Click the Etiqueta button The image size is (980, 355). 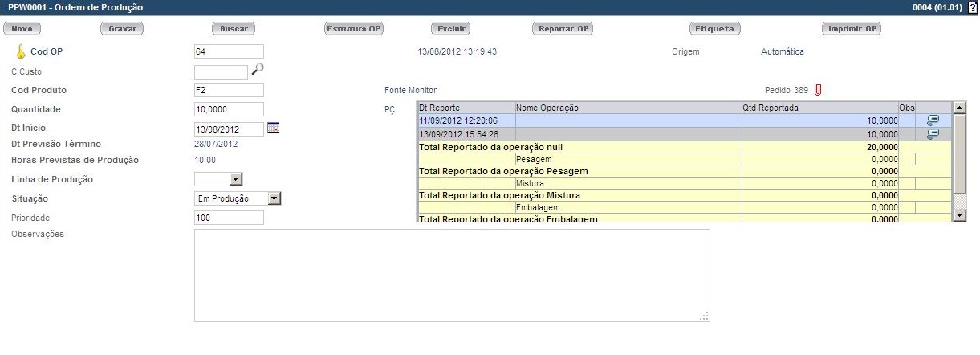(x=714, y=29)
